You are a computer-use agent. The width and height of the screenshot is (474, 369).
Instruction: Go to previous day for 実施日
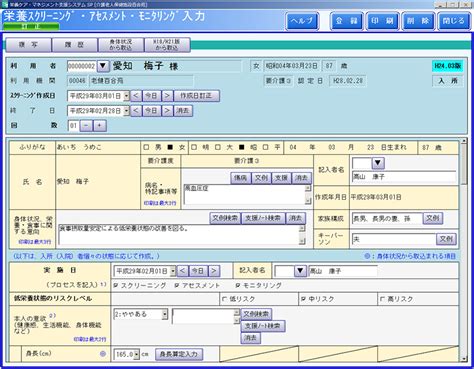(182, 271)
